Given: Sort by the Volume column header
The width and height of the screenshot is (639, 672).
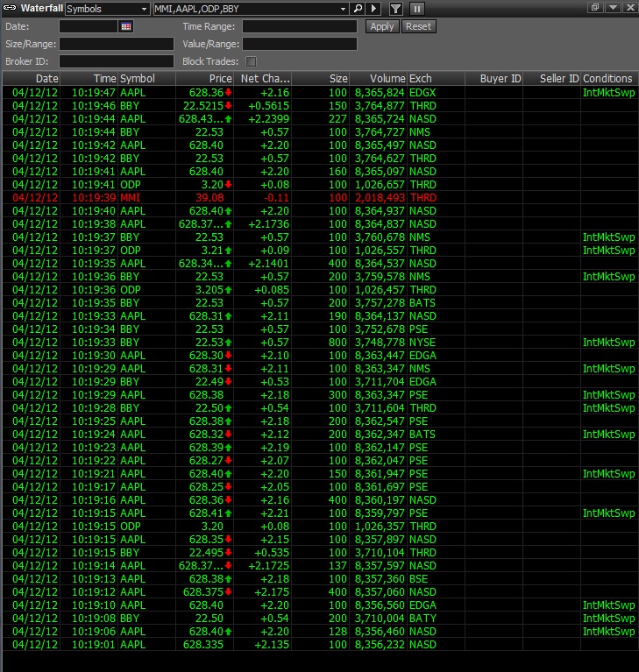Looking at the screenshot, I should (x=379, y=79).
